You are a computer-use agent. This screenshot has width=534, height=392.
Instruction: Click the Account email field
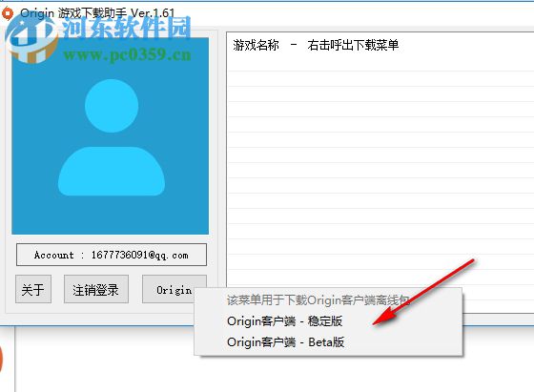[112, 255]
